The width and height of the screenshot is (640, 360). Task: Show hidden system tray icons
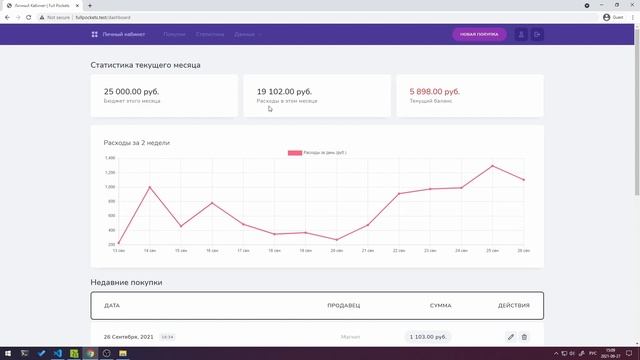pyautogui.click(x=556, y=353)
